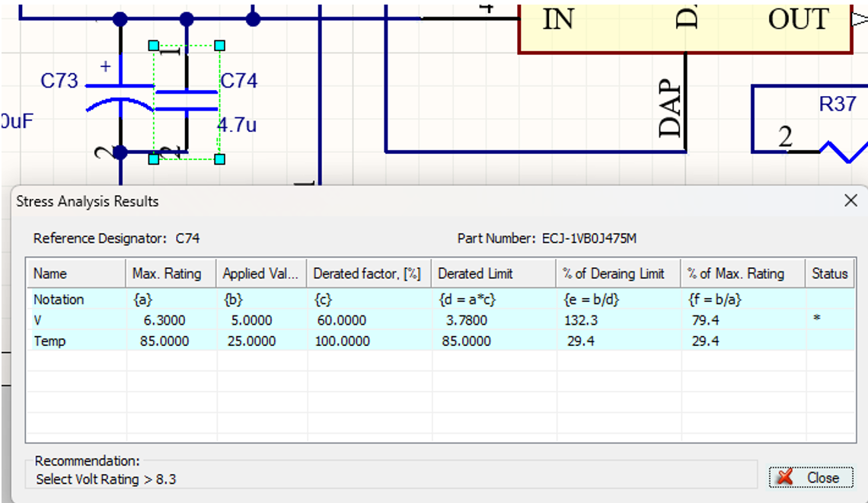
Task: Click the Derated Limit column header
Action: pos(493,274)
